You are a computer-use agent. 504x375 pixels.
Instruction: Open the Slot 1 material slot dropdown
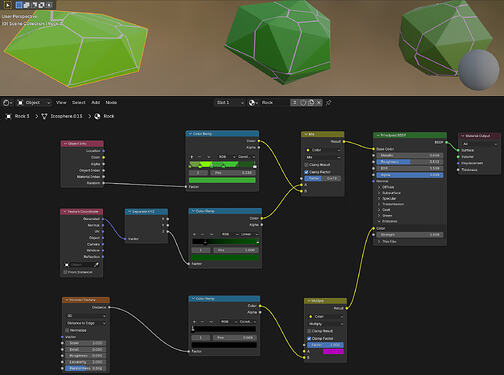pyautogui.click(x=230, y=103)
